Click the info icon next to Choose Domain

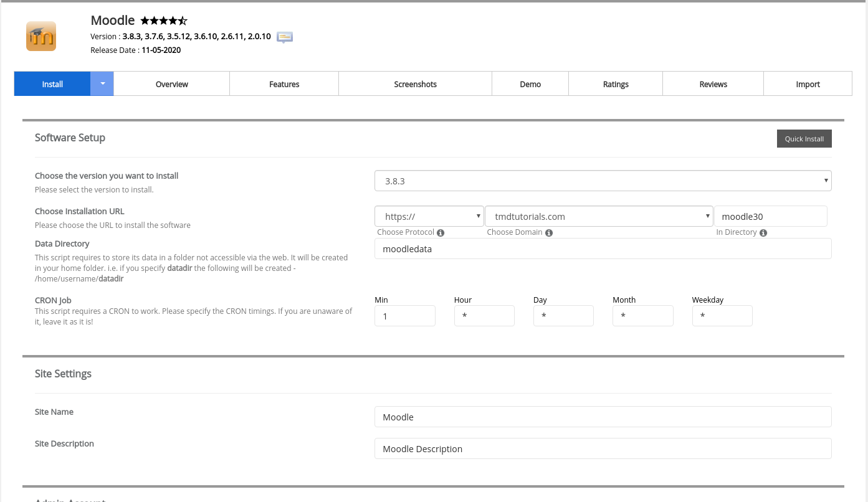(x=549, y=232)
